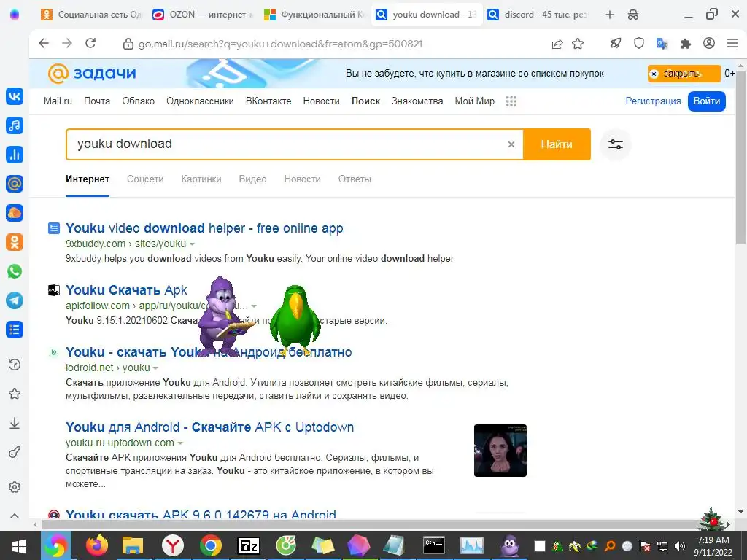Image resolution: width=747 pixels, height=560 pixels.
Task: Click the rocket turbo icon
Action: [x=616, y=44]
